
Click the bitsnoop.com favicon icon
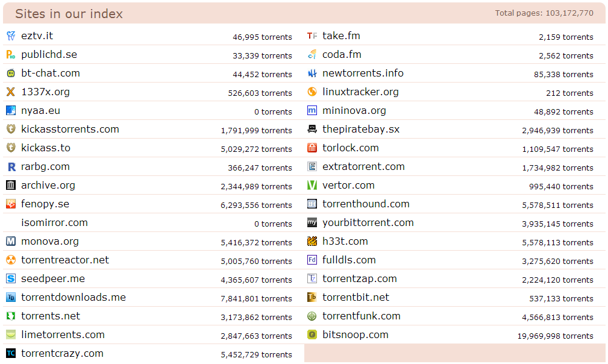click(312, 334)
